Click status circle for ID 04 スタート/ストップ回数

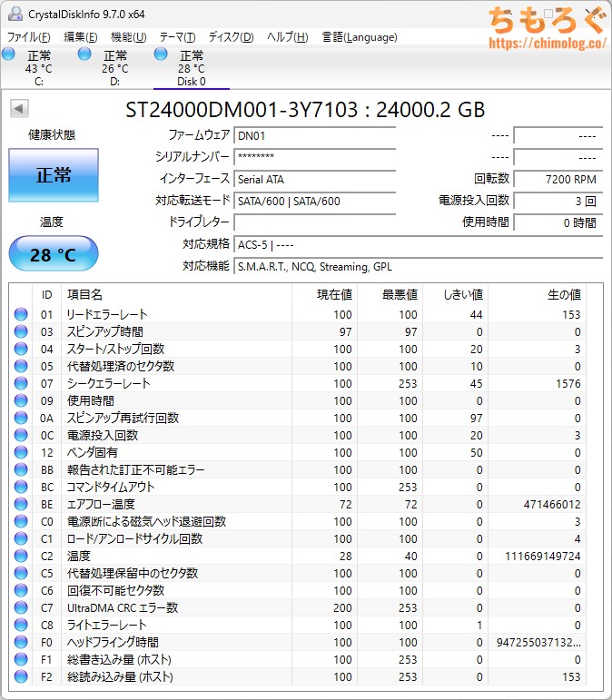click(21, 349)
